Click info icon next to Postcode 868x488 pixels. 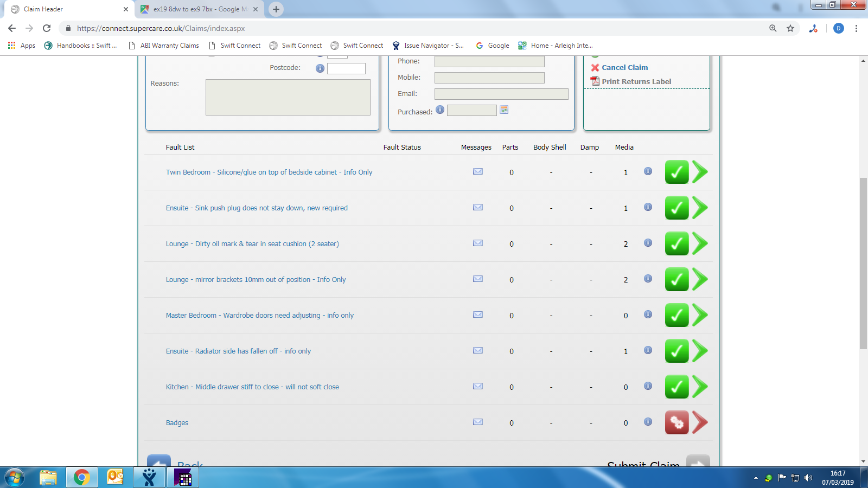tap(320, 68)
